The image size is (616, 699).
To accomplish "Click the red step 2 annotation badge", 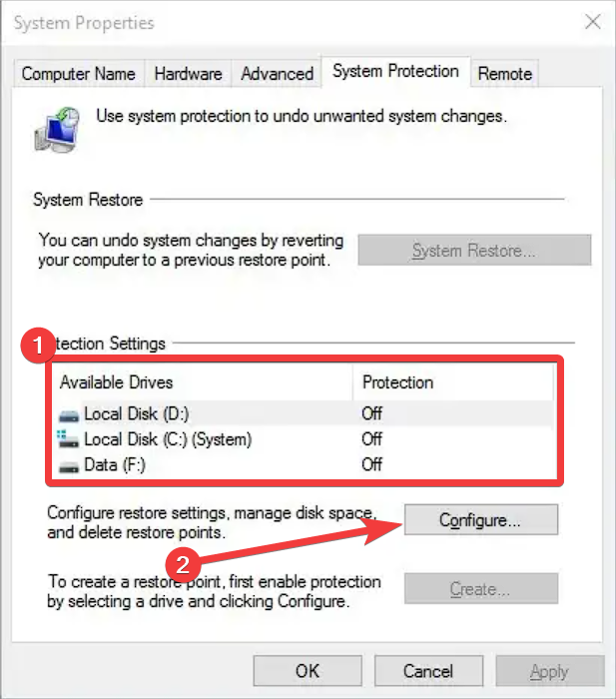I will click(x=183, y=563).
